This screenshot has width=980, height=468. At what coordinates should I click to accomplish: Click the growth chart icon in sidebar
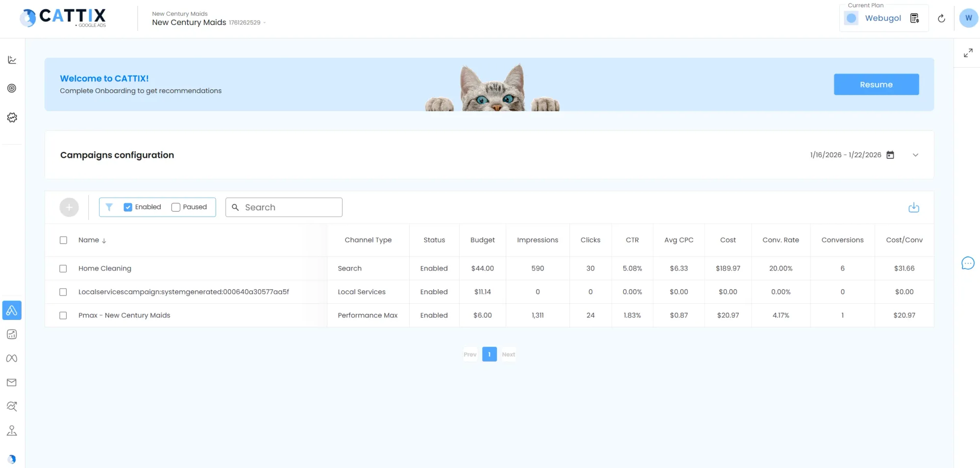12,406
